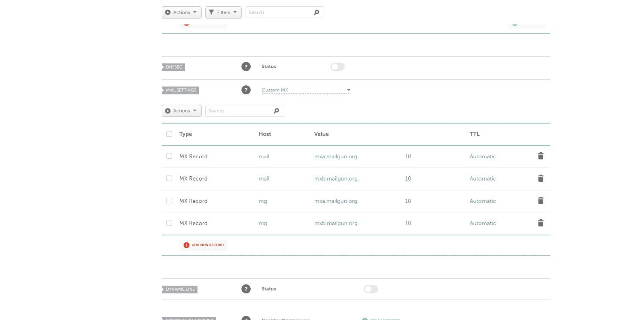Check the mg mxb.mailgun.org record checkbox
644x320 pixels.
[x=169, y=223]
